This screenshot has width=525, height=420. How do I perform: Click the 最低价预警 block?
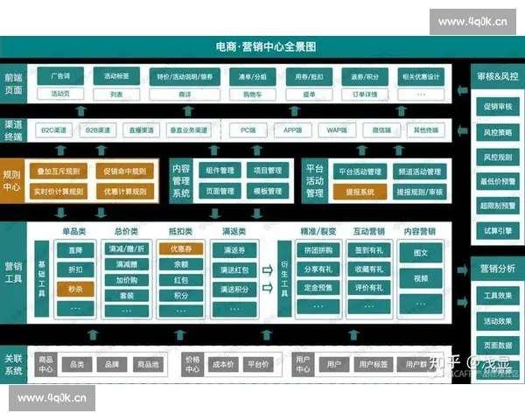[x=497, y=181]
